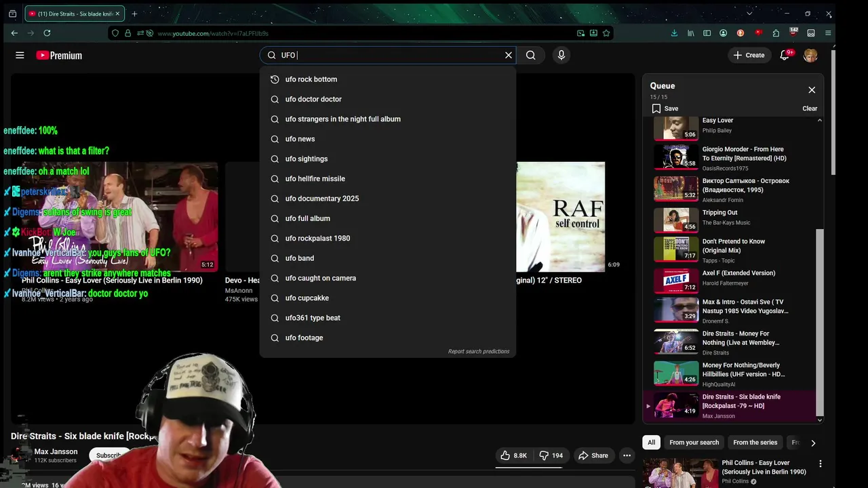
Task: Select Dire Straits Six blade knife queue item
Action: coord(730,406)
